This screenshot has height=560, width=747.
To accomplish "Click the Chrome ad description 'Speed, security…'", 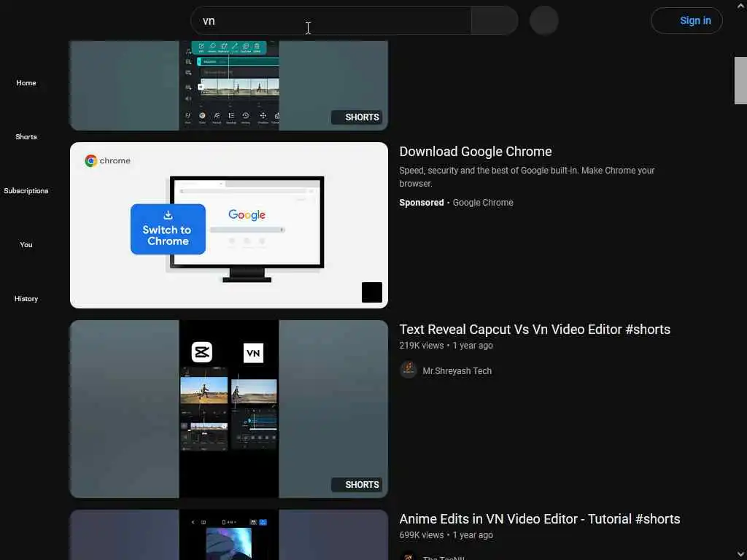I will [x=527, y=176].
